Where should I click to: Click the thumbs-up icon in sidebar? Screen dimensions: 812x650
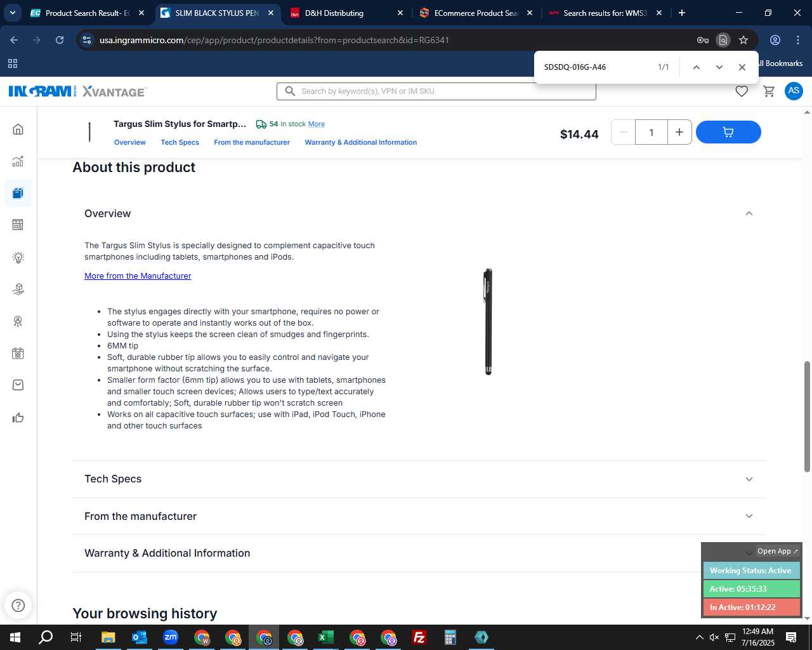click(x=18, y=418)
